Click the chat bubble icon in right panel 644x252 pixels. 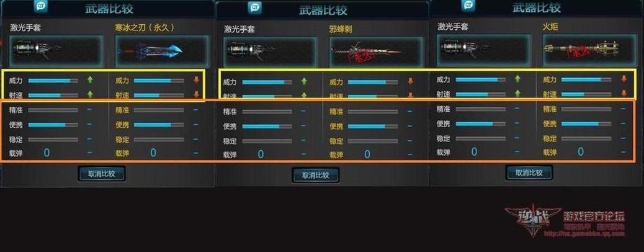pos(468,5)
